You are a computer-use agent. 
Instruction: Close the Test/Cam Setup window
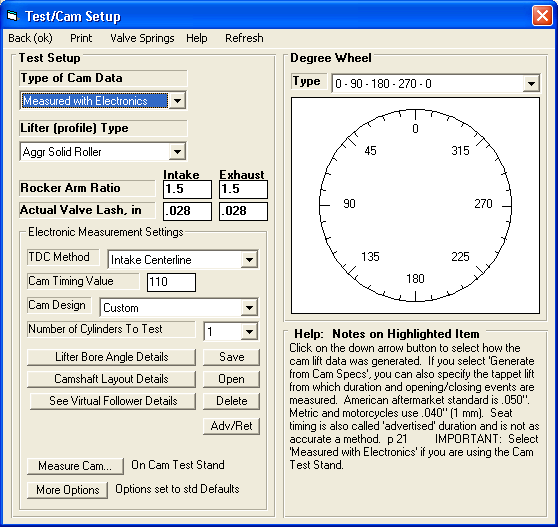pos(542,16)
